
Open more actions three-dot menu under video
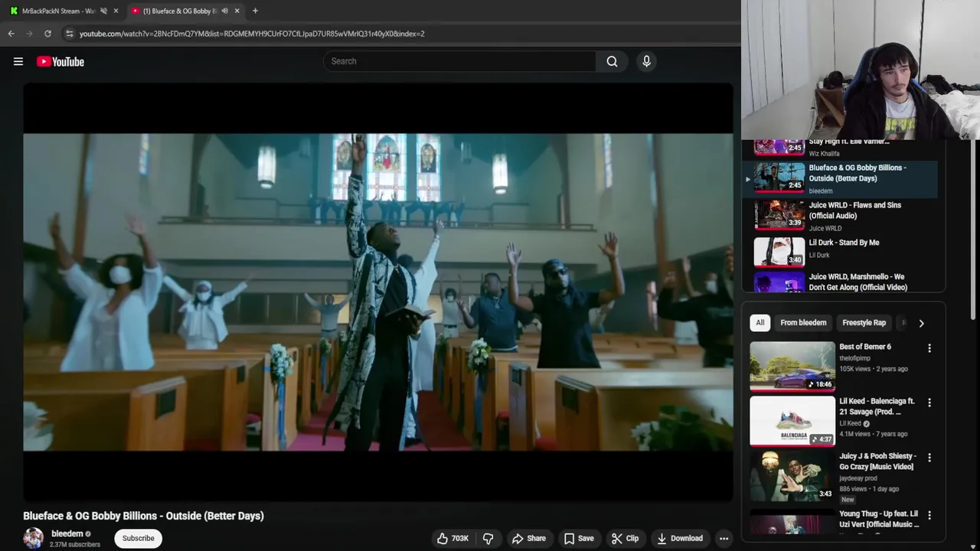tap(724, 538)
